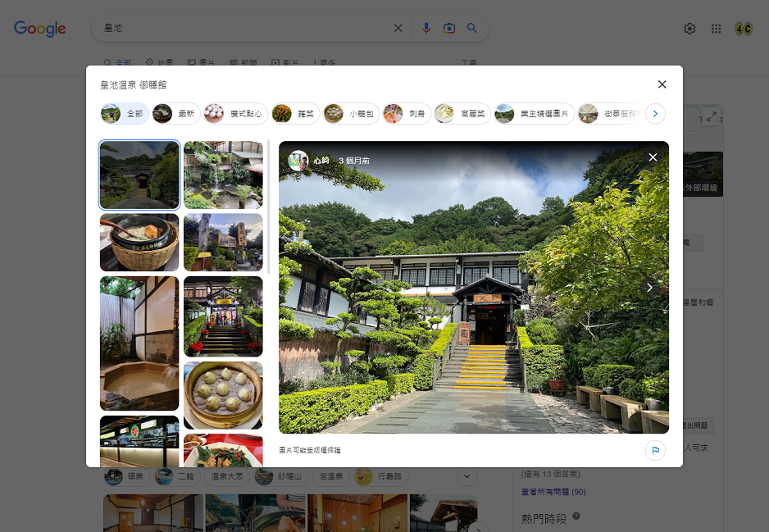
Task: Clear the search box with X icon
Action: (x=398, y=29)
